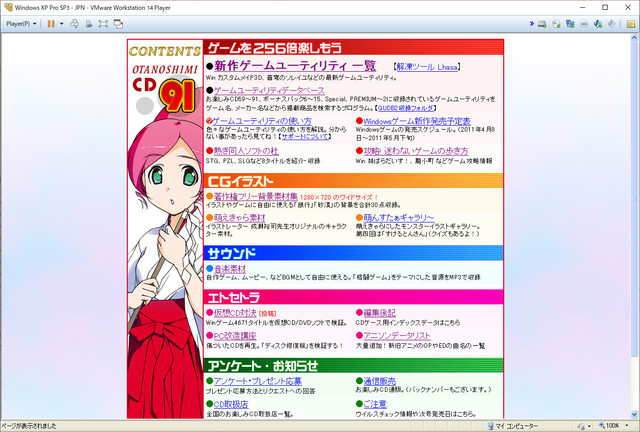
Task: Click the アンケート・お知らせ section header
Action: 353,365
